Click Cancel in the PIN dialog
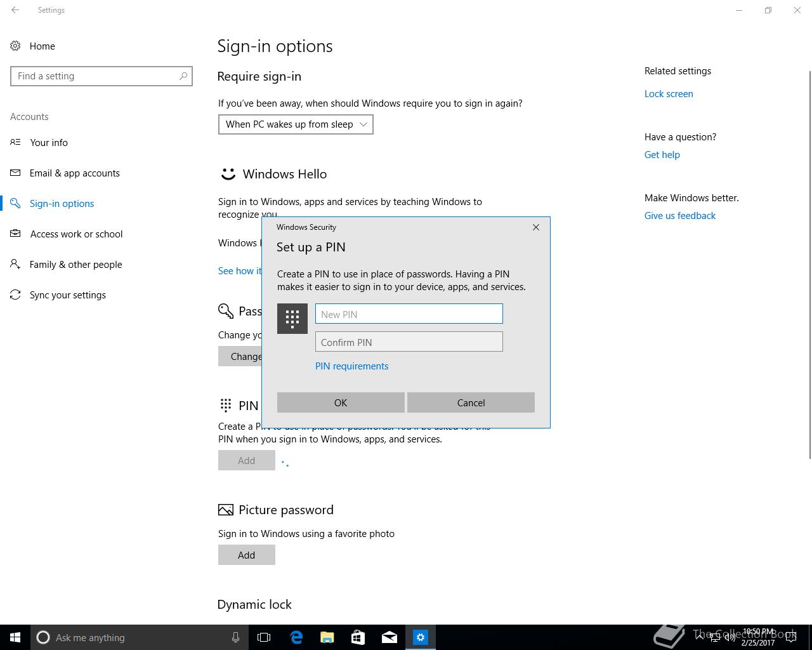Viewport: 812px width, 650px height. coord(471,402)
